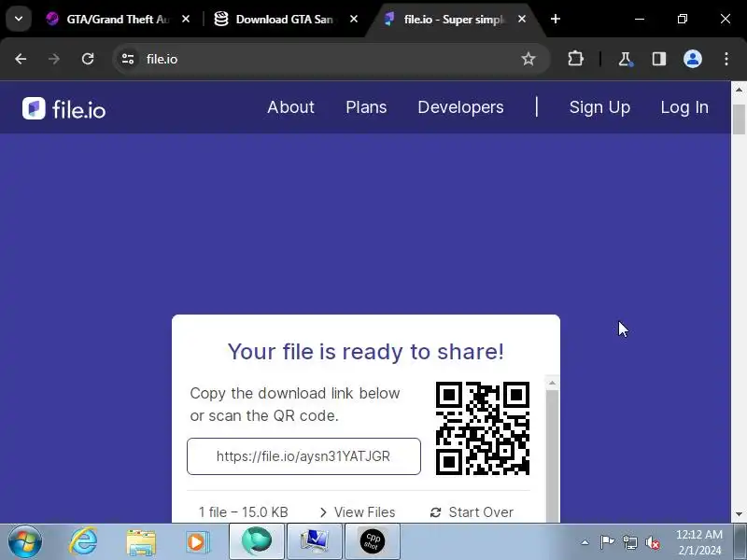Viewport: 747px width, 560px height.
Task: Click the network tray icon
Action: coord(629,542)
